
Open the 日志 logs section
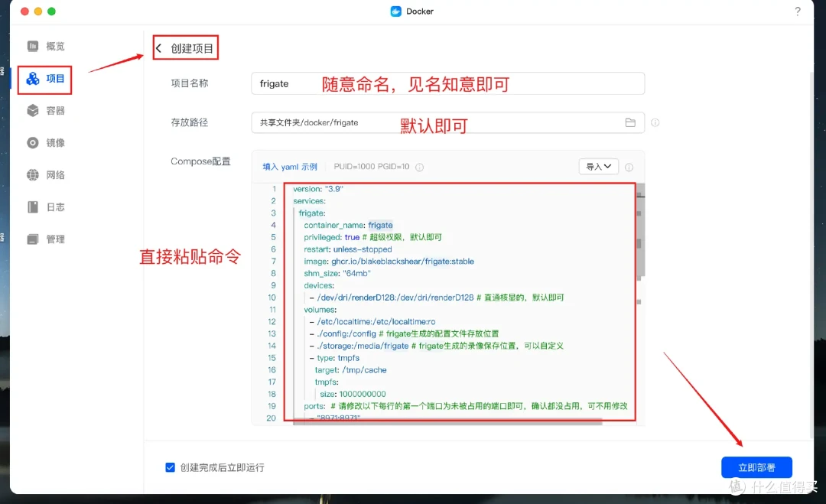pos(45,207)
